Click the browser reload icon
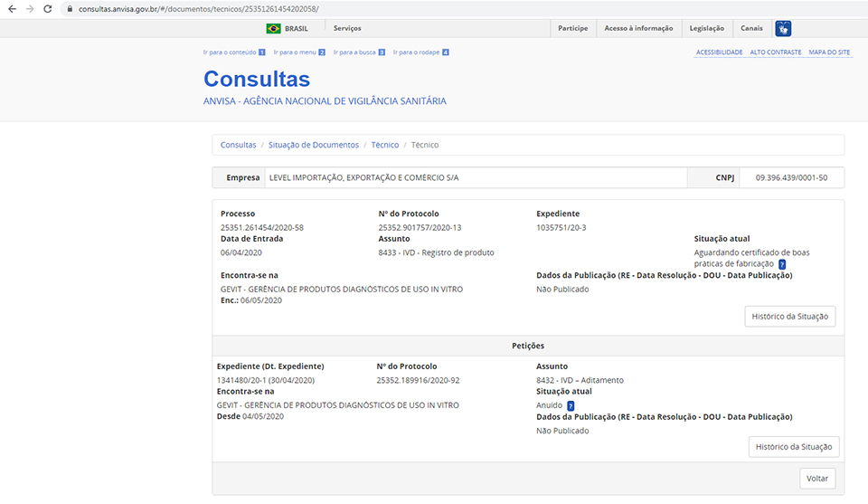The image size is (868, 504). click(x=49, y=8)
